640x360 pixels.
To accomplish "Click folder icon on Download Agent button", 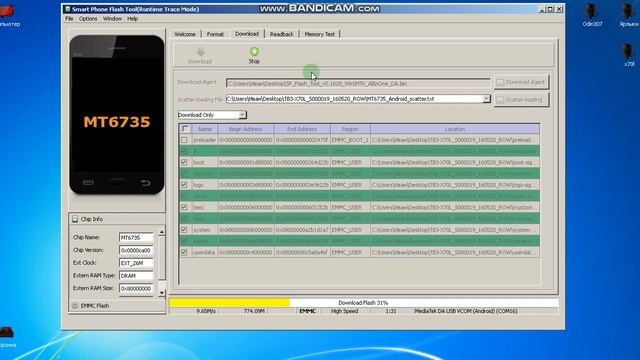I will pos(500,82).
